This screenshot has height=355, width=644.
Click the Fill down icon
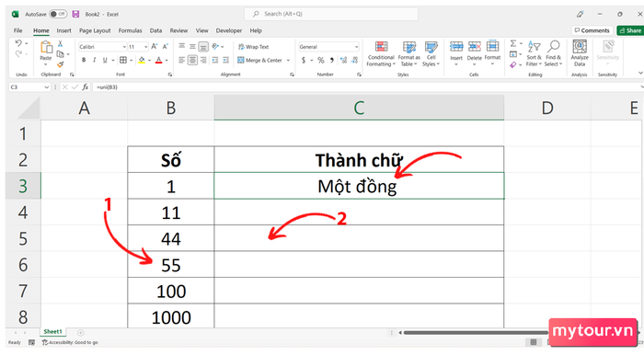513,54
